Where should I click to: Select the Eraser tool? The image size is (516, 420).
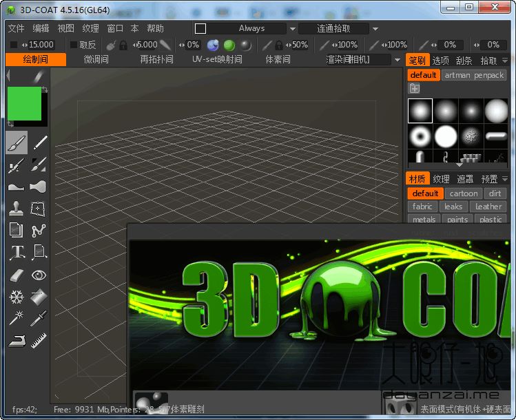17,275
